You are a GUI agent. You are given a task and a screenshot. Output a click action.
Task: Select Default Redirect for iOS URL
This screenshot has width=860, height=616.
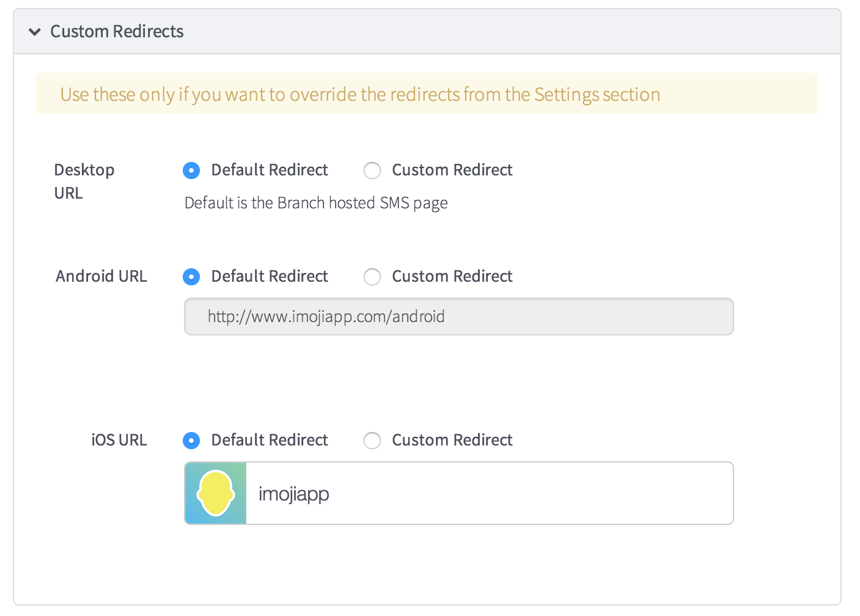191,441
